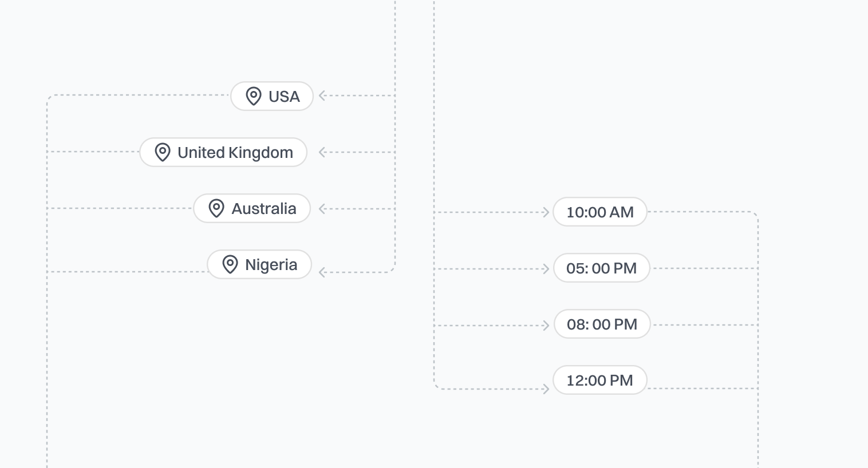Select the 10:00 AM time chip
Screen dimensions: 868x468
tap(600, 212)
